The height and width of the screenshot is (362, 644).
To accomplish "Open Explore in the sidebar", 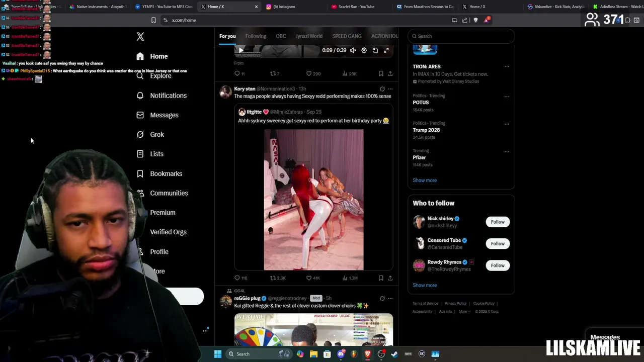I will [x=154, y=76].
